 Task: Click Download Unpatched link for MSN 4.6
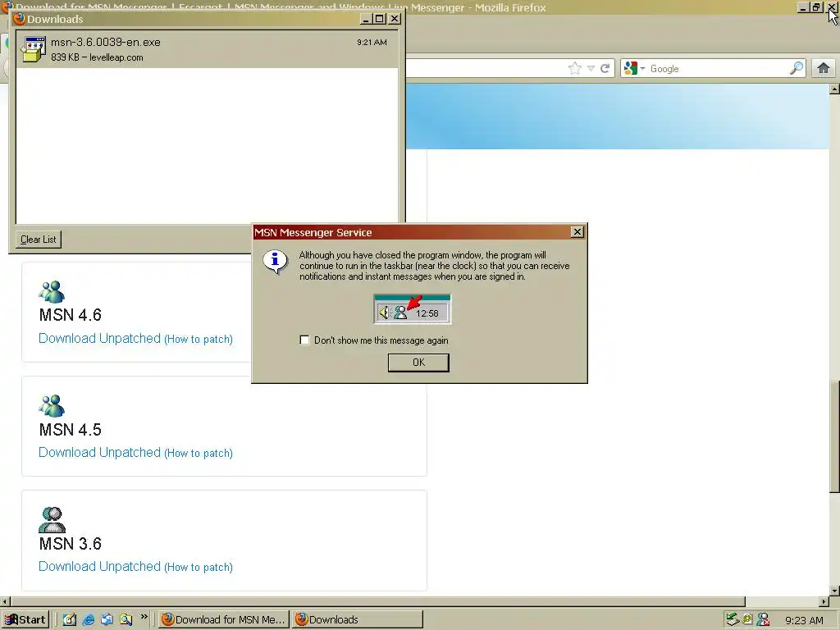click(99, 339)
